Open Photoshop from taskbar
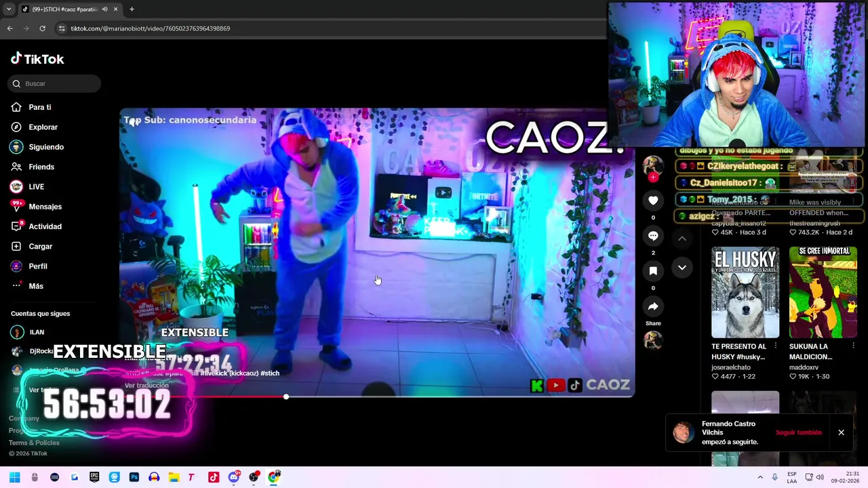 click(x=134, y=477)
